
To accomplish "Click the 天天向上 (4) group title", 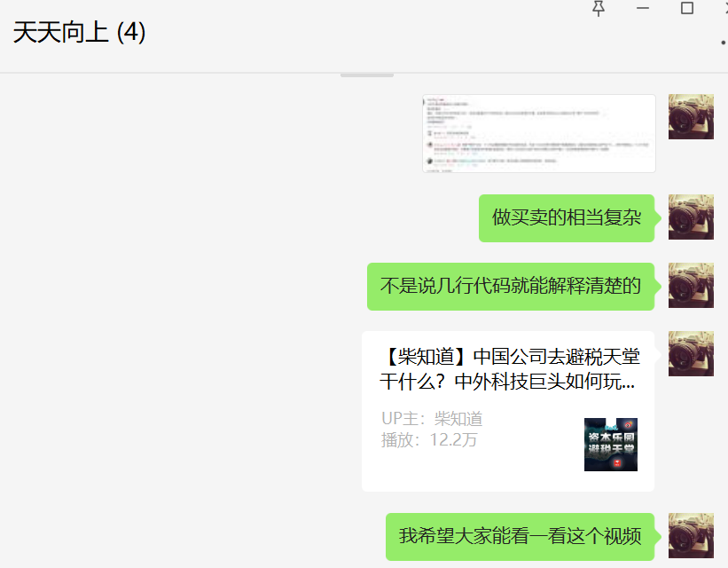I will [80, 33].
